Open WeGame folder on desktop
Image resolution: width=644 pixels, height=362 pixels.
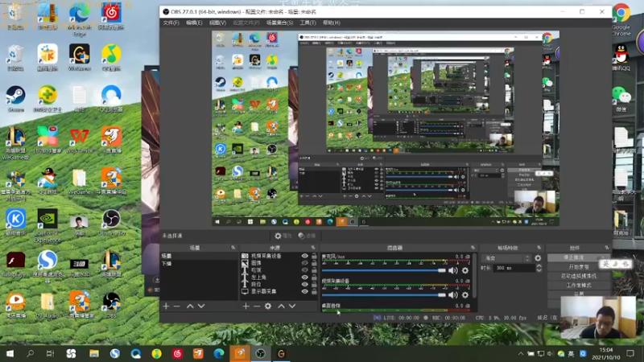click(79, 182)
